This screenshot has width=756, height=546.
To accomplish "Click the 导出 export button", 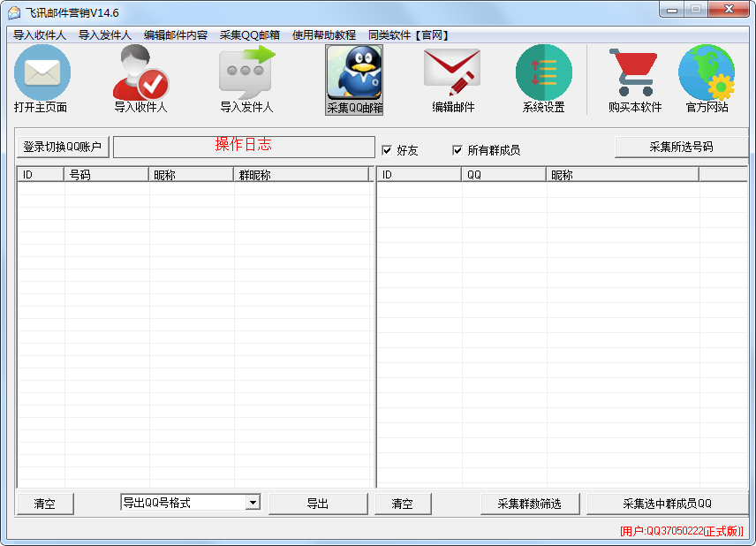I will click(318, 504).
